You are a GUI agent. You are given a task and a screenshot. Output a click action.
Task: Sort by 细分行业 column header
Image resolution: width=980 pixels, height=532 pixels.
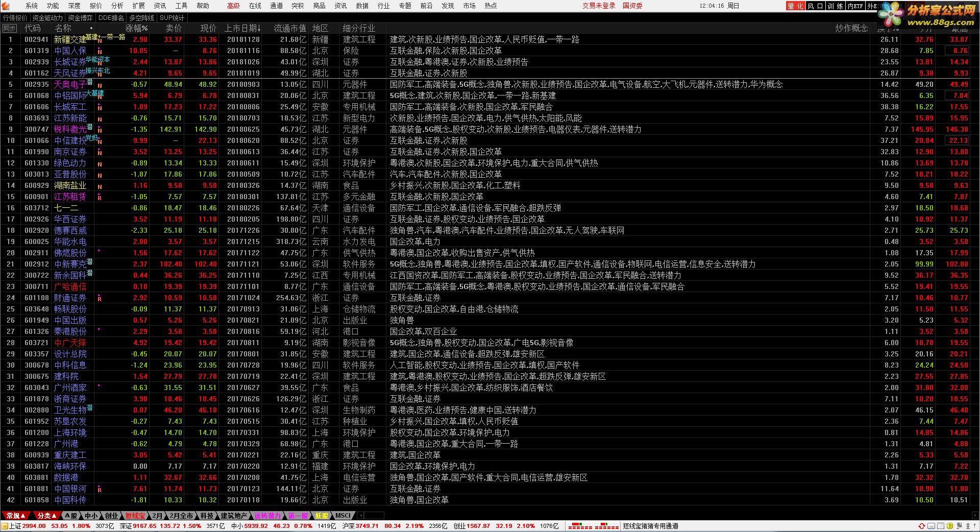click(x=359, y=28)
